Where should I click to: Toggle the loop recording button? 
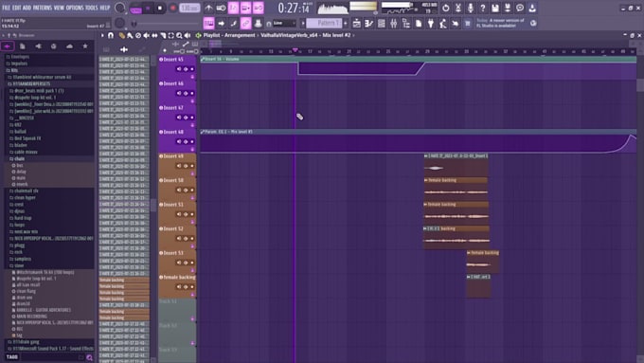(258, 8)
